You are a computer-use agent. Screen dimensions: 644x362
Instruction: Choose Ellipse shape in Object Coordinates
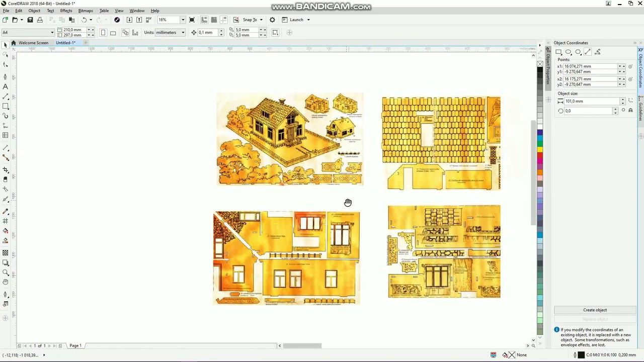568,52
